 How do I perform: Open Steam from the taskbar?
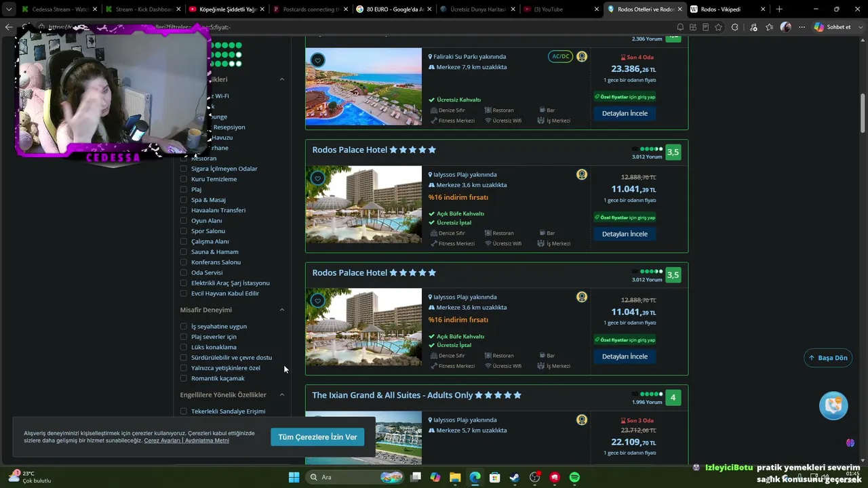[x=515, y=477]
